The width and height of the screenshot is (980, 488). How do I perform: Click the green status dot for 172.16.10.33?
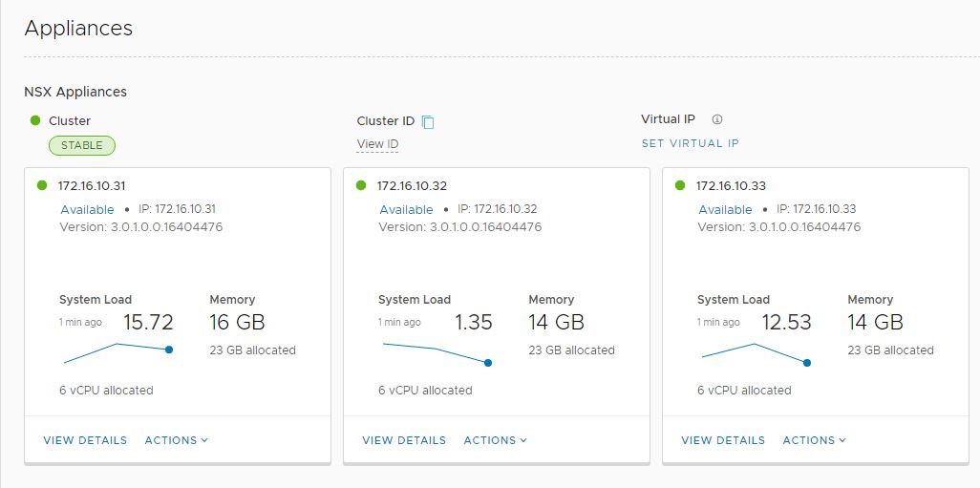click(x=680, y=185)
